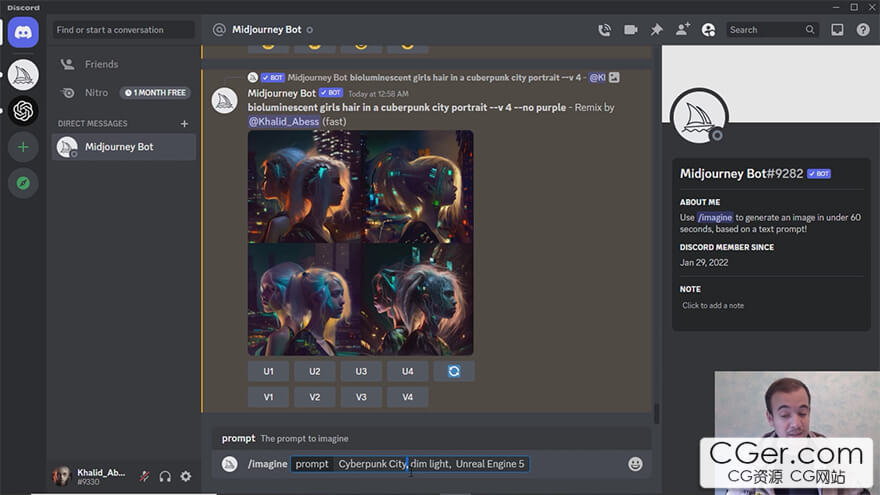Click the image attachment icon in reply preview
The image size is (880, 495).
pyautogui.click(x=615, y=77)
